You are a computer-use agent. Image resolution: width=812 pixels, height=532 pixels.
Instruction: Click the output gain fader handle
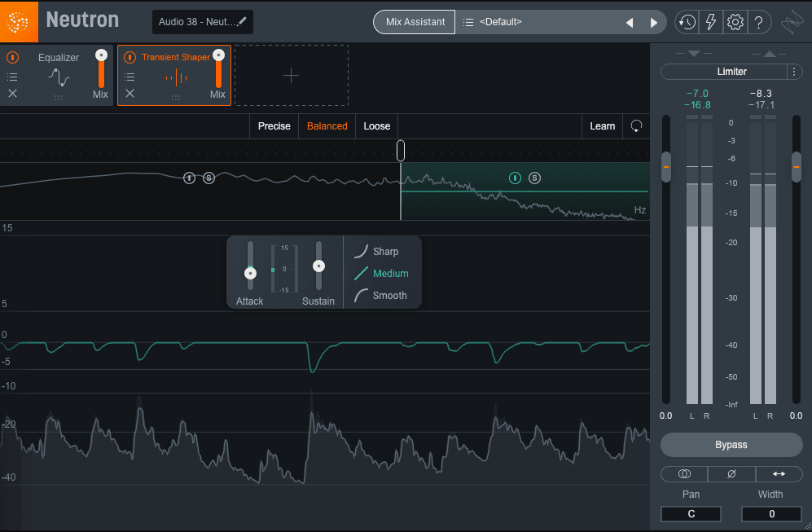(x=797, y=167)
